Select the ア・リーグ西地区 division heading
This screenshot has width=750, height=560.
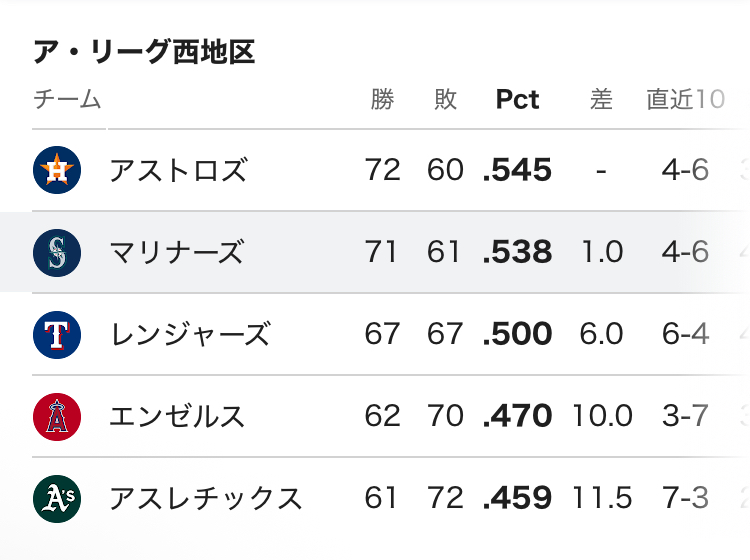(144, 52)
